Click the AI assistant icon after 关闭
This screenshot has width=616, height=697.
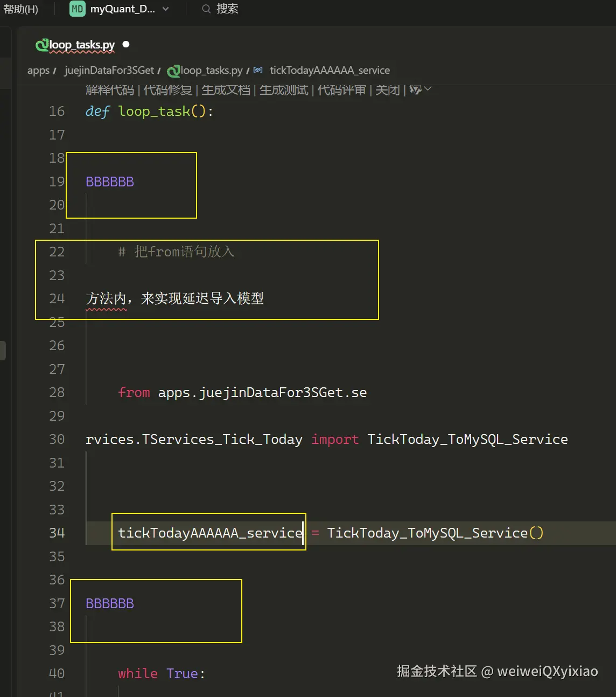click(416, 89)
